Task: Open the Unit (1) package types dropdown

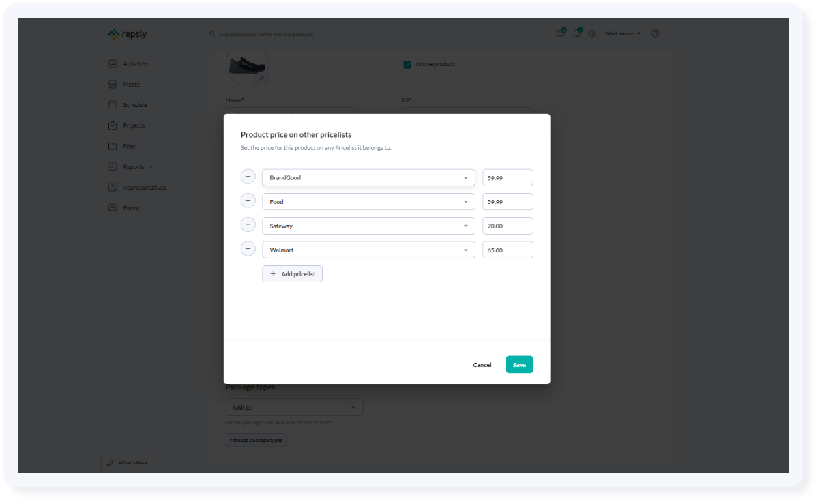Action: click(294, 406)
